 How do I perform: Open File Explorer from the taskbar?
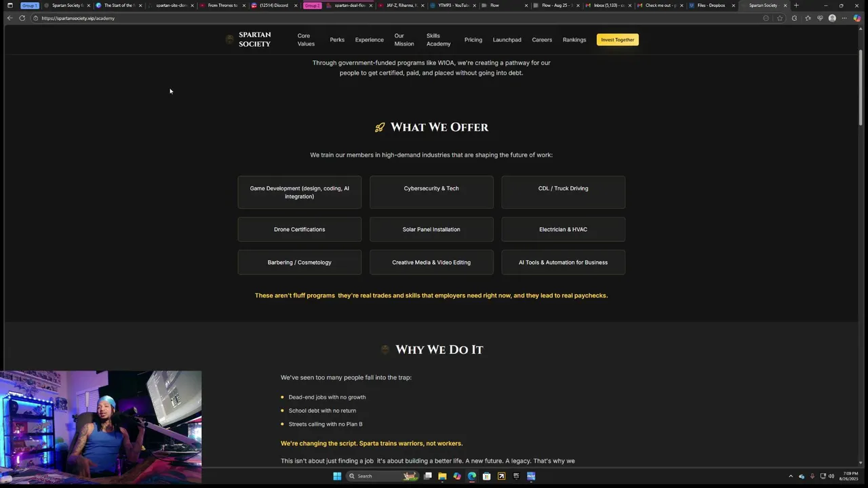click(442, 476)
